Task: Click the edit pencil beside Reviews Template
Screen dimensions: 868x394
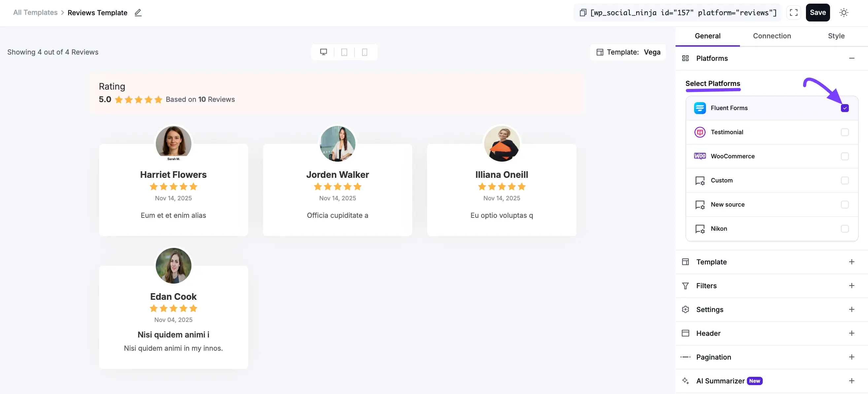Action: [x=138, y=13]
